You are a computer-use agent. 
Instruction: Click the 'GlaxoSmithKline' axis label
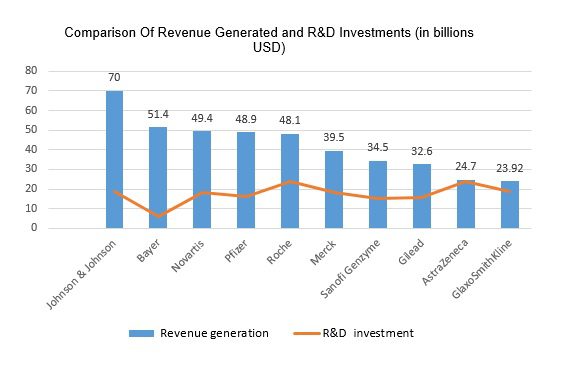pyautogui.click(x=482, y=269)
